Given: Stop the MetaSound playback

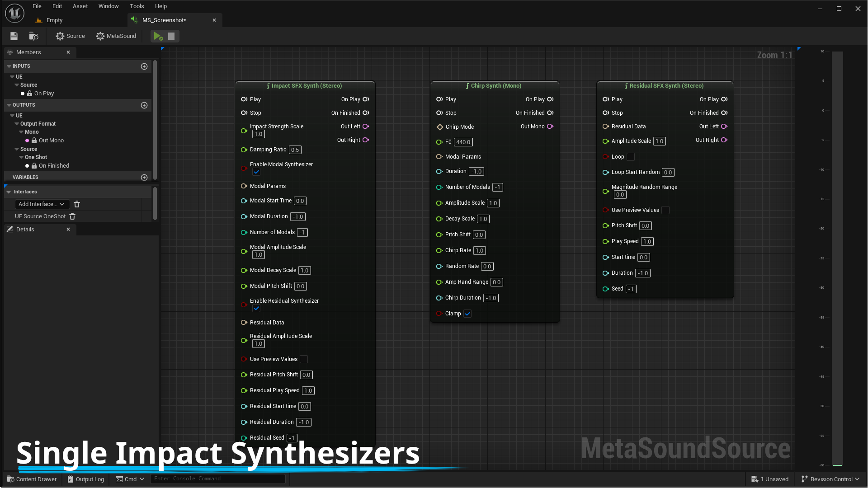Looking at the screenshot, I should pyautogui.click(x=171, y=36).
